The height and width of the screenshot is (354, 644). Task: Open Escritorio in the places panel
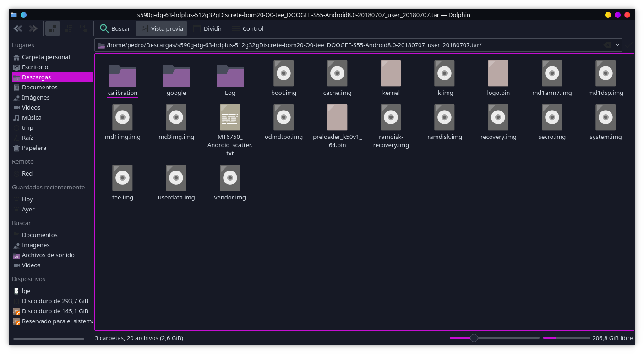52,67
